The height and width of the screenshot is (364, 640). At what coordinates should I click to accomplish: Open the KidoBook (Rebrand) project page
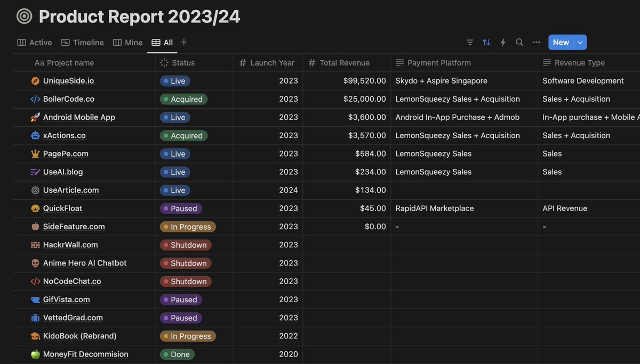tap(80, 336)
